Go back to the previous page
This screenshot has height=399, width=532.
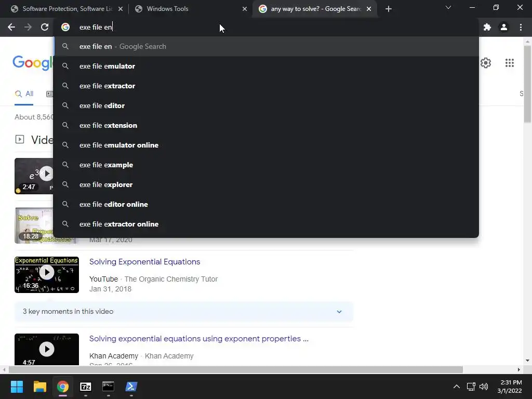point(11,27)
